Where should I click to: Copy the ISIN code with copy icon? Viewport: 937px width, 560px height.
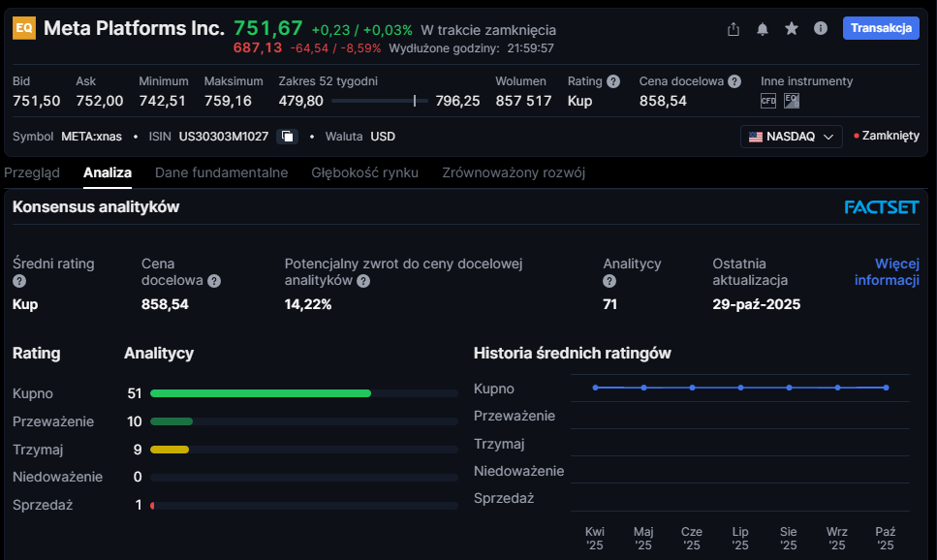click(x=287, y=137)
